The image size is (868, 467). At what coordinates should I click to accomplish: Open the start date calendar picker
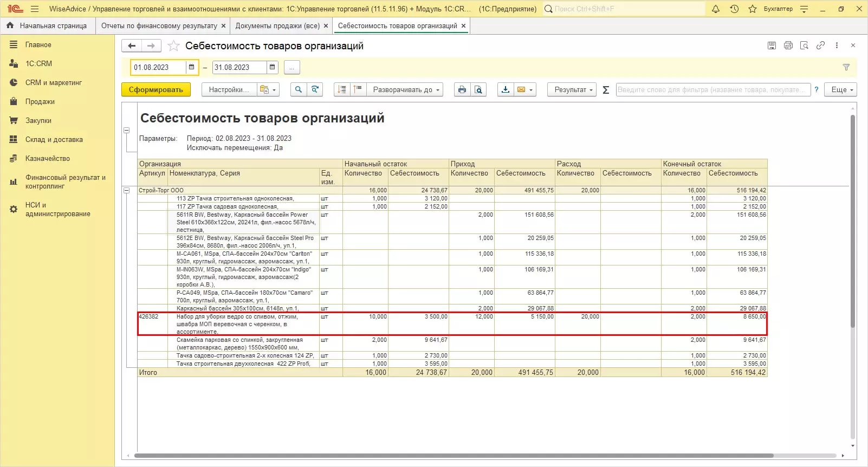click(192, 67)
